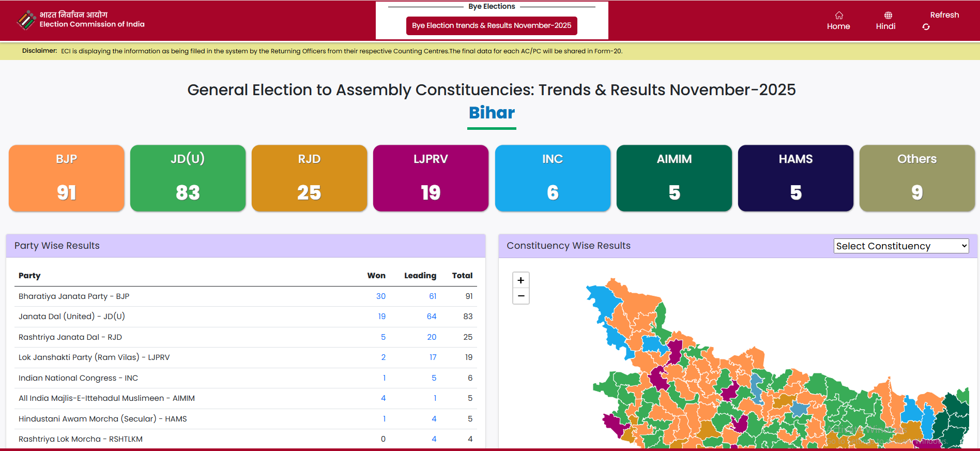The image size is (980, 451).
Task: Zoom in on the Bihar map
Action: [x=520, y=280]
